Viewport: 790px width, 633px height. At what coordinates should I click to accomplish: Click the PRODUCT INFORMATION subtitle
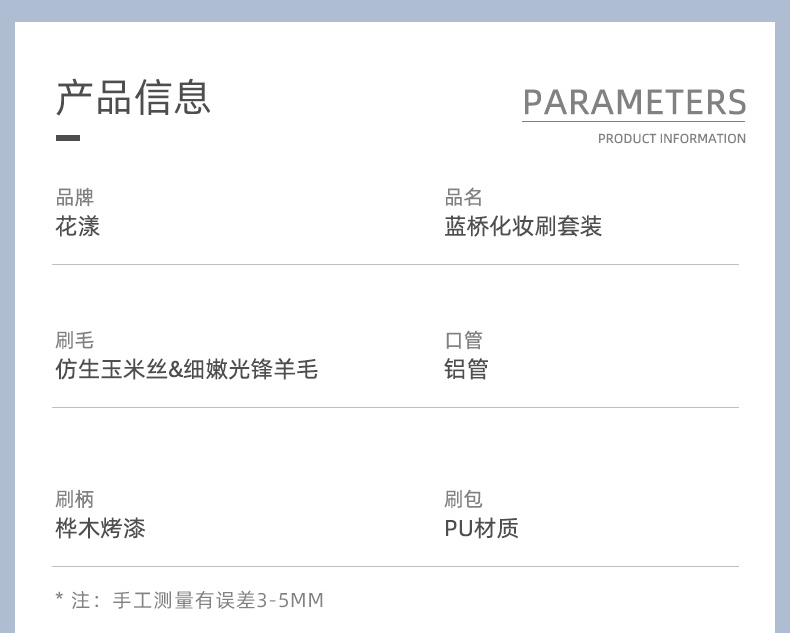coord(671,139)
